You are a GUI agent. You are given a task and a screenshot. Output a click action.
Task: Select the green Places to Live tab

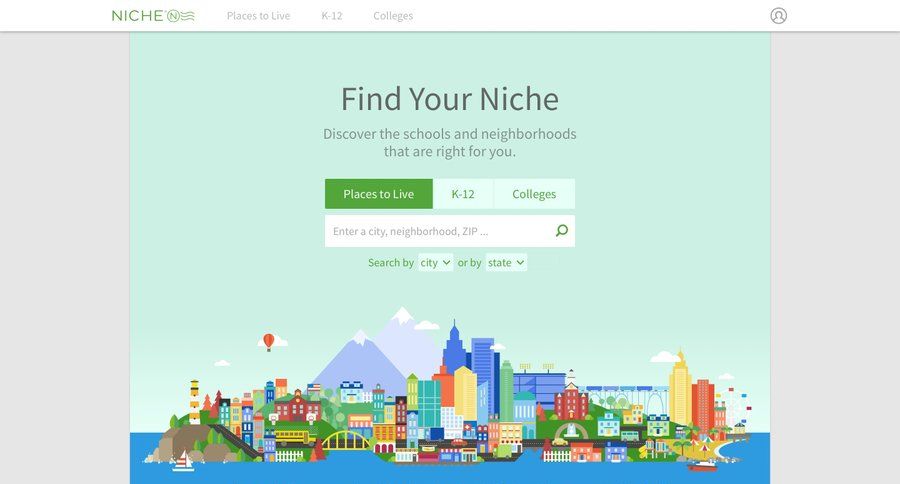pyautogui.click(x=379, y=194)
